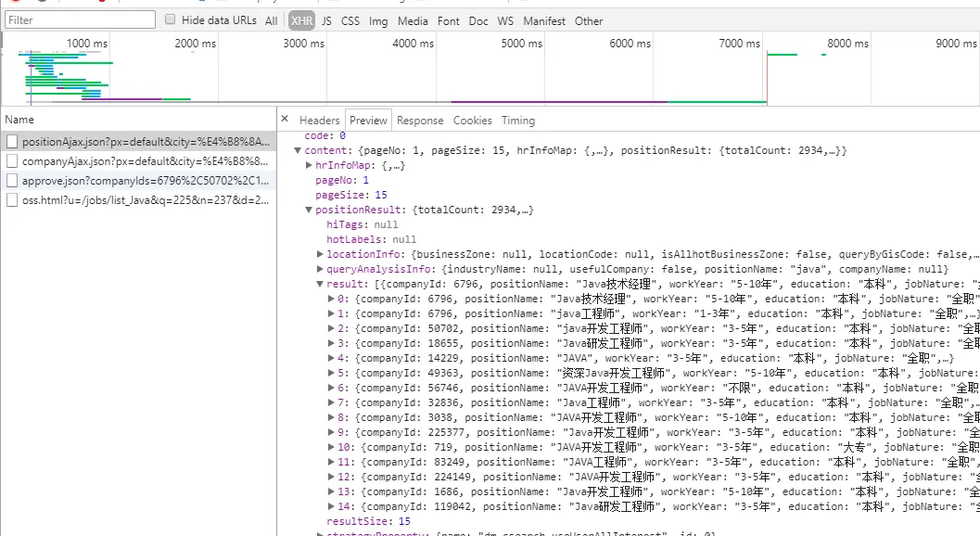
Task: Select the XHR filter type
Action: (x=301, y=20)
